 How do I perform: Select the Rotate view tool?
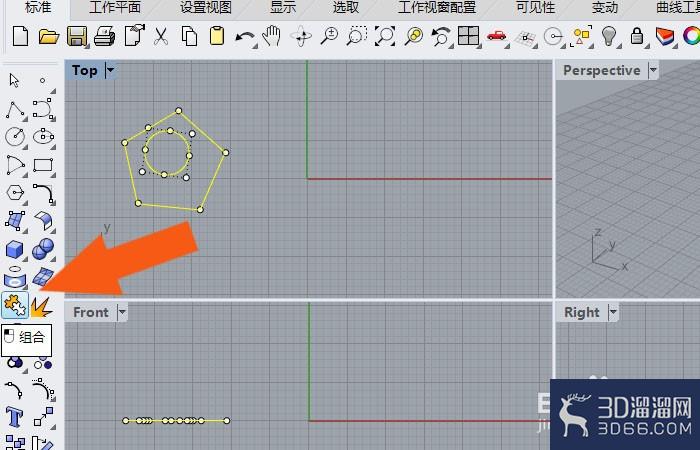pos(301,36)
